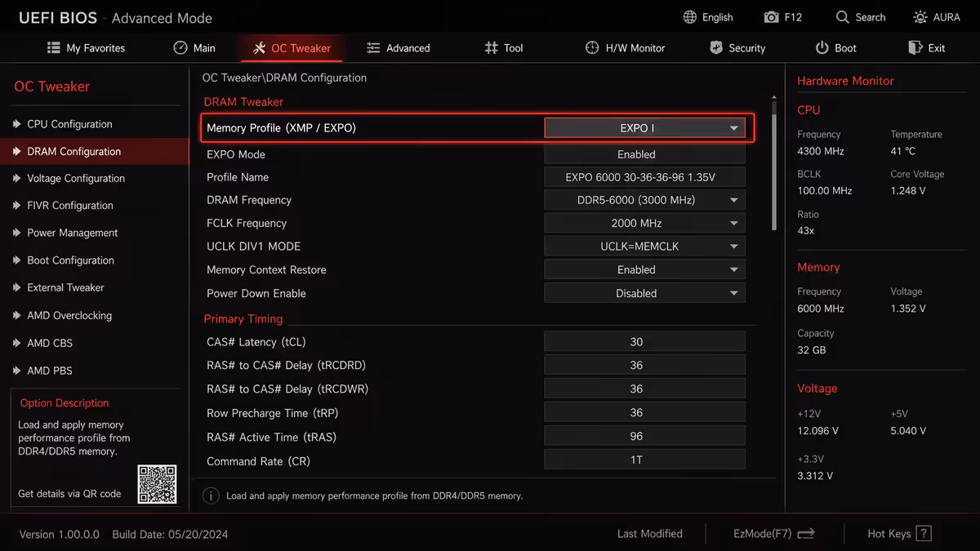The image size is (980, 551).
Task: Switch to the Security tab
Action: (x=737, y=48)
